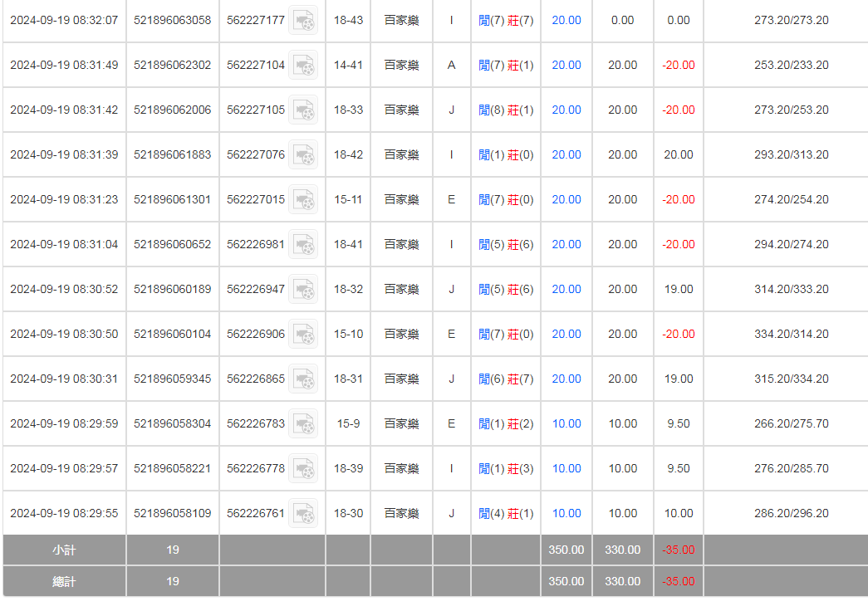The width and height of the screenshot is (868, 616).
Task: Select the 小計 subtotal row label
Action: tap(64, 550)
